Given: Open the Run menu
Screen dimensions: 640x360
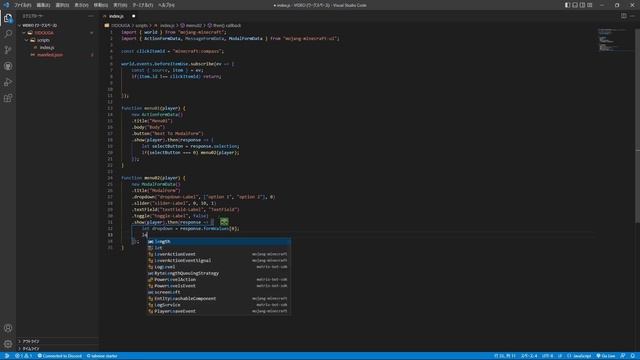Looking at the screenshot, I should 120,5.
